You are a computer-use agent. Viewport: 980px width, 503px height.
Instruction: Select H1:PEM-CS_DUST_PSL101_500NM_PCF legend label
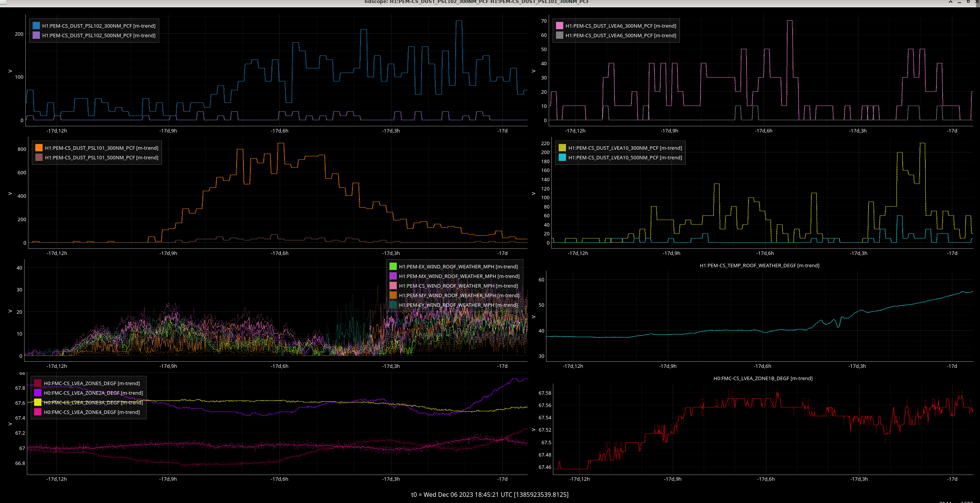pos(102,157)
